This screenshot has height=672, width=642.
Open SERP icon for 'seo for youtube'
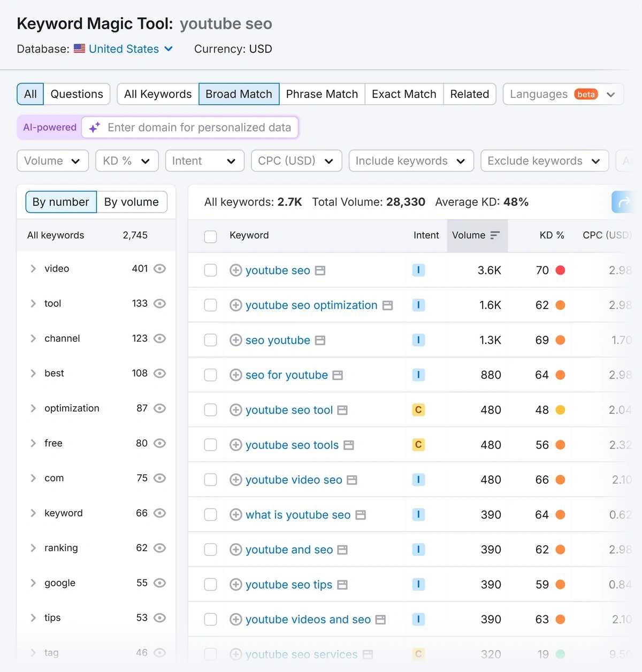(338, 376)
